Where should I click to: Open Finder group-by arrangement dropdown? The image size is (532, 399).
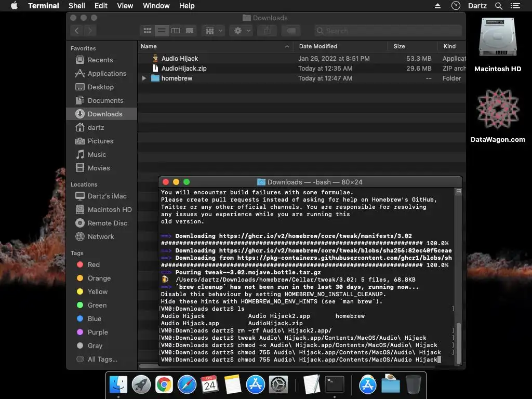(x=214, y=31)
